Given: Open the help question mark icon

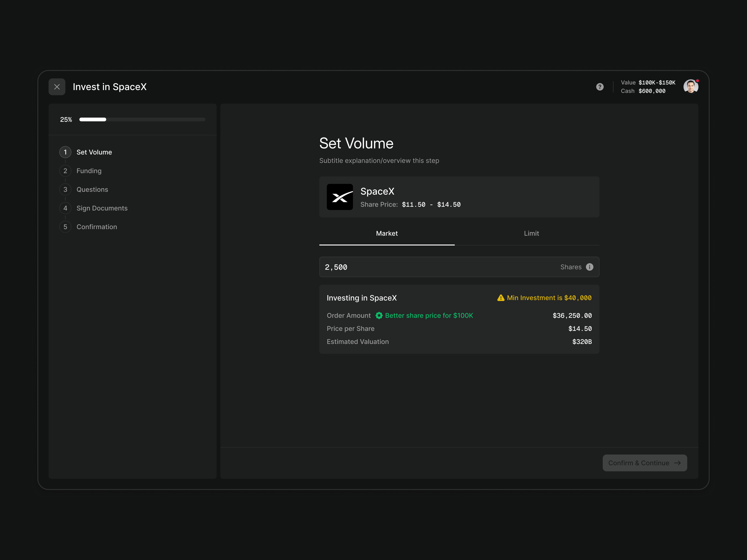Looking at the screenshot, I should (x=600, y=87).
